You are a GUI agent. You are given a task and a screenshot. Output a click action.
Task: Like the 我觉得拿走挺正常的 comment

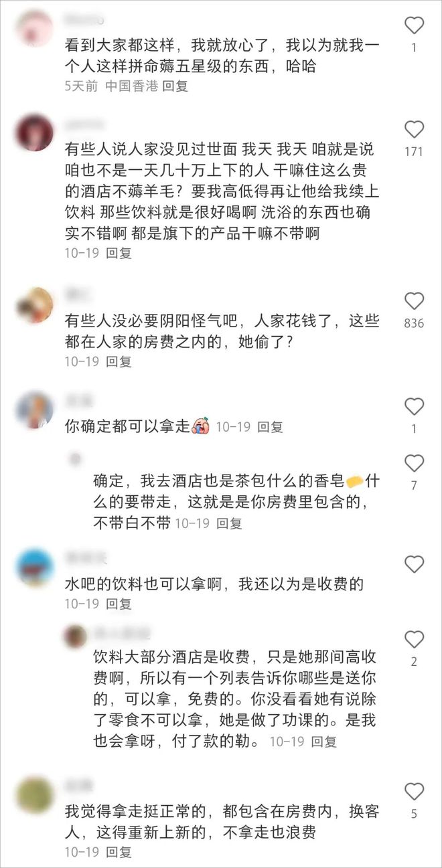pyautogui.click(x=415, y=792)
